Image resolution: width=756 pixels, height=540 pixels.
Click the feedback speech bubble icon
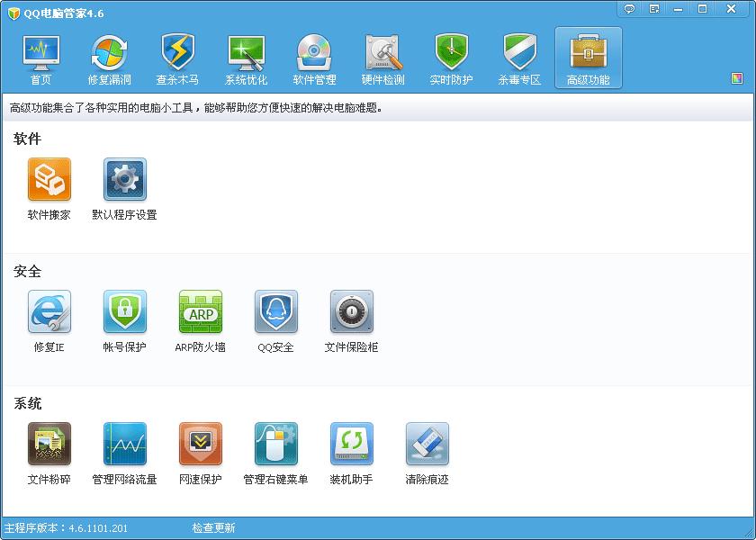coord(630,9)
